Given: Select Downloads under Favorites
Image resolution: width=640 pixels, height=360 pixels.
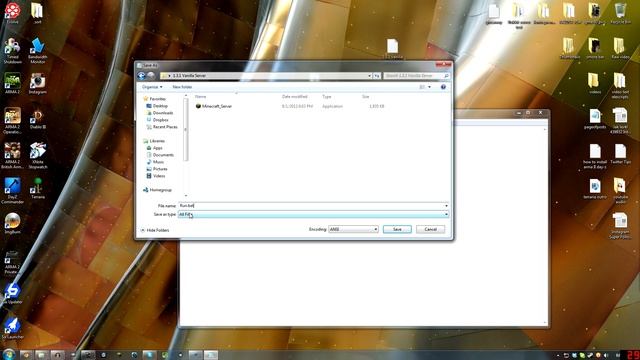Looking at the screenshot, I should [163, 113].
